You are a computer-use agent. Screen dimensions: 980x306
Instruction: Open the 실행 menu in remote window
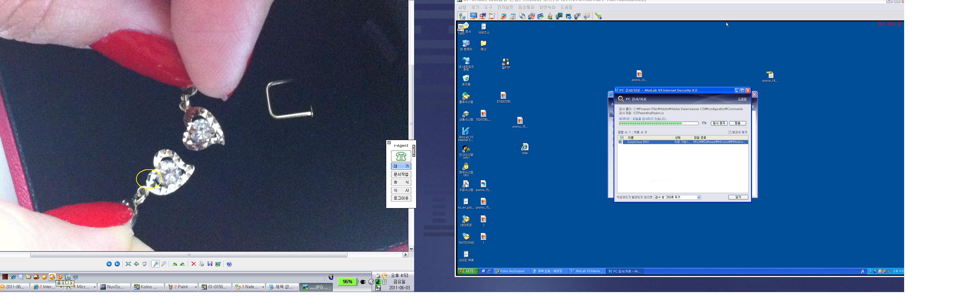coord(462,7)
